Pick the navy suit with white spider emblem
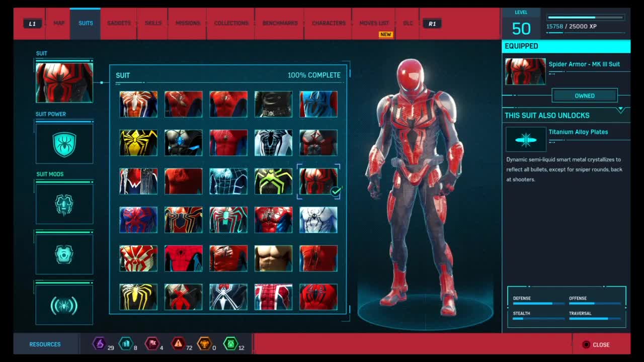The height and width of the screenshot is (362, 644). (228, 297)
